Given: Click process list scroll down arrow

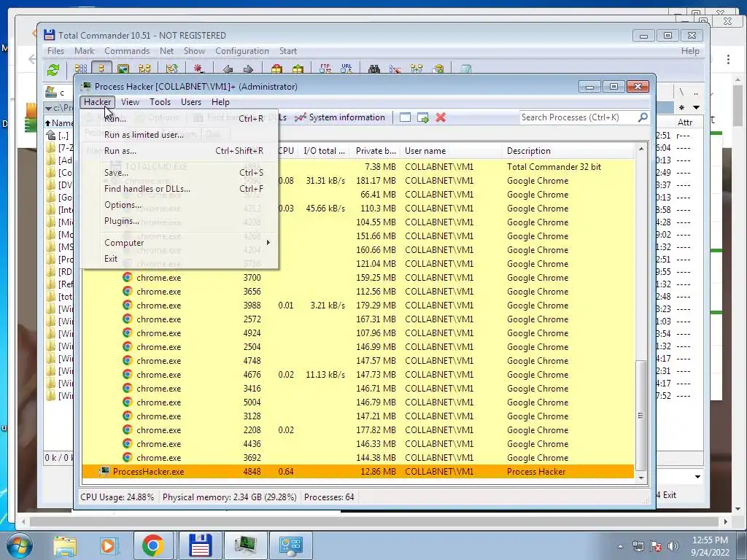Looking at the screenshot, I should (641, 478).
